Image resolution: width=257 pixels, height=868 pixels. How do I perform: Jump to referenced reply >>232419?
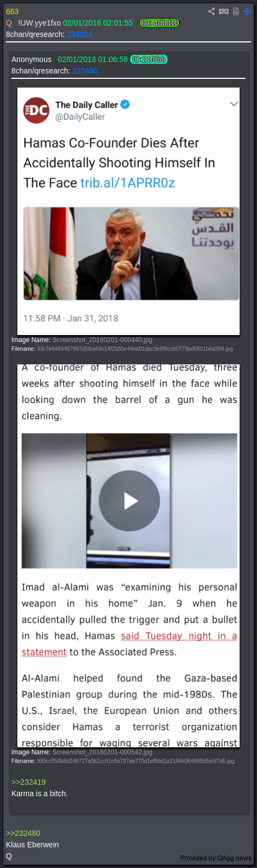tap(28, 782)
